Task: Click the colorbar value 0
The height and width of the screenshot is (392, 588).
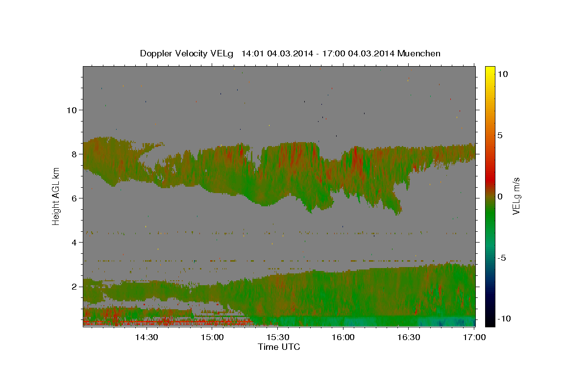Action: (500, 196)
